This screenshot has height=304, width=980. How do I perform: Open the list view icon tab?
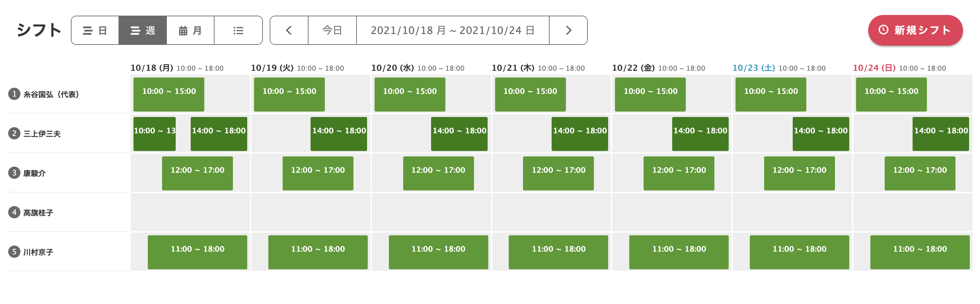click(238, 30)
